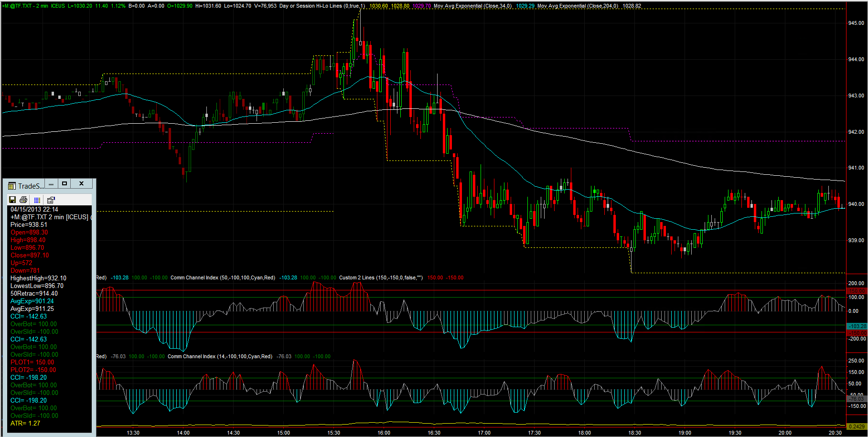Image resolution: width=868 pixels, height=437 pixels.
Task: Select the ATR= 1.27 row in data window
Action: coord(25,423)
